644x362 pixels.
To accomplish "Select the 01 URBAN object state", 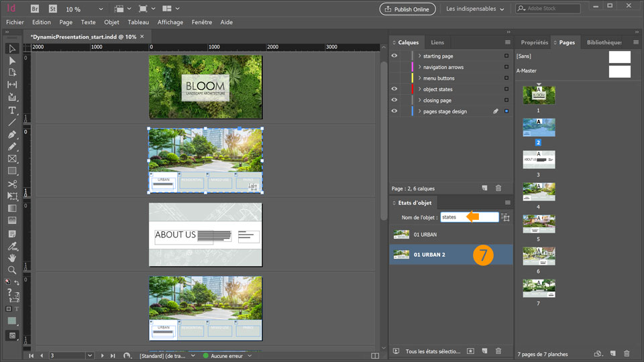I will pyautogui.click(x=451, y=235).
